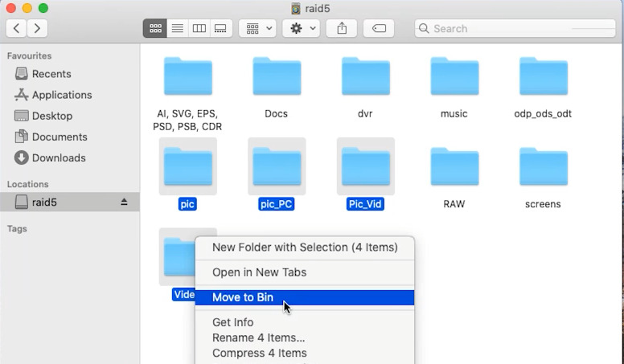Click the Docs folder name label
The height and width of the screenshot is (364, 624).
click(276, 114)
